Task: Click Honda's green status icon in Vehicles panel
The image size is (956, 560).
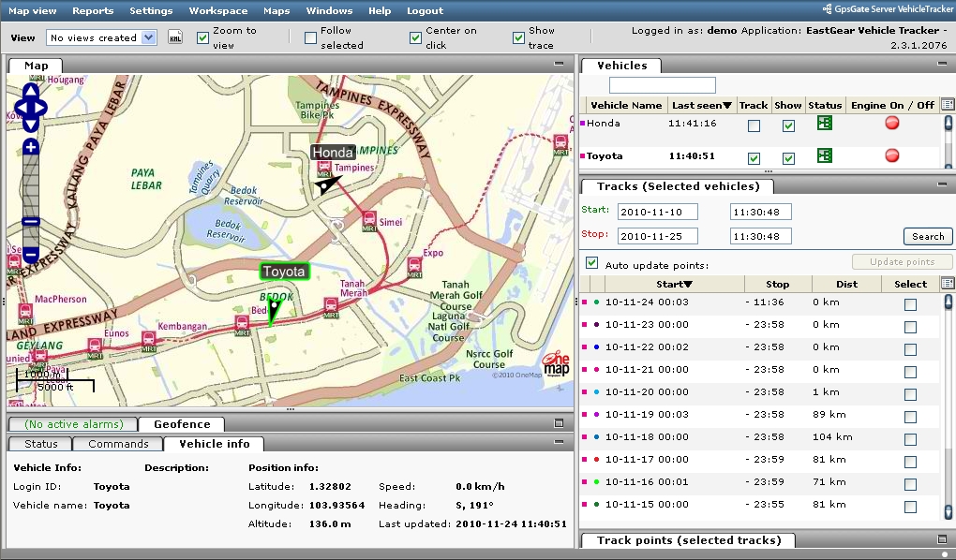Action: click(827, 123)
